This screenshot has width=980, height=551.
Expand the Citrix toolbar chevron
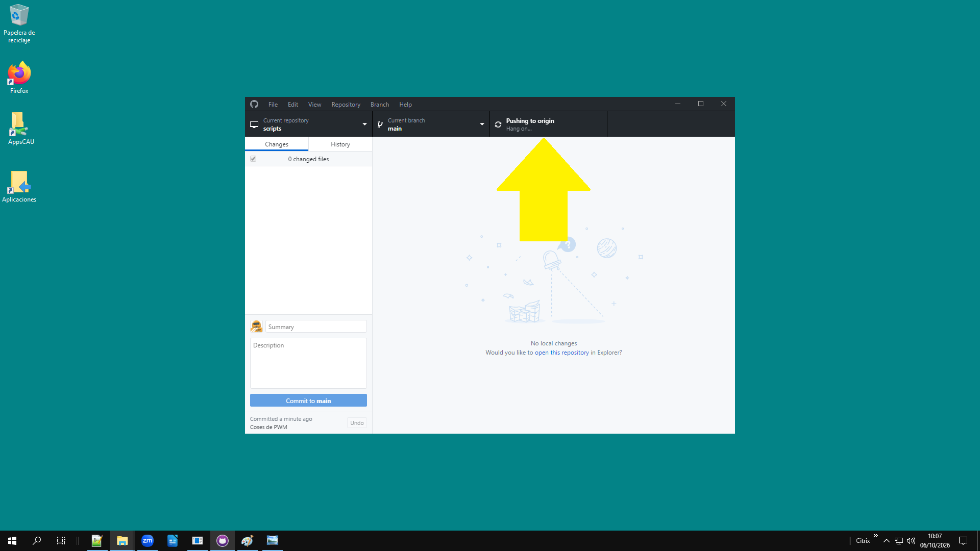click(x=876, y=536)
